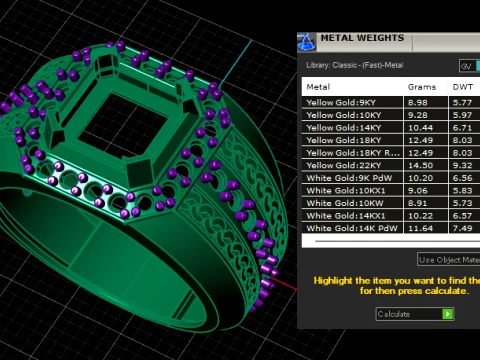Select the White Gold:9K PdW row

pos(391,178)
